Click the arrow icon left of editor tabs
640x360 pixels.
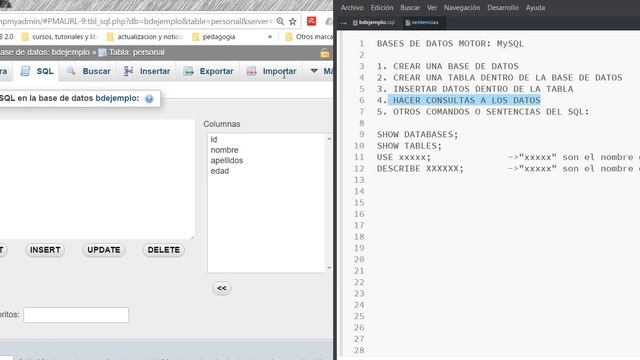coord(344,23)
